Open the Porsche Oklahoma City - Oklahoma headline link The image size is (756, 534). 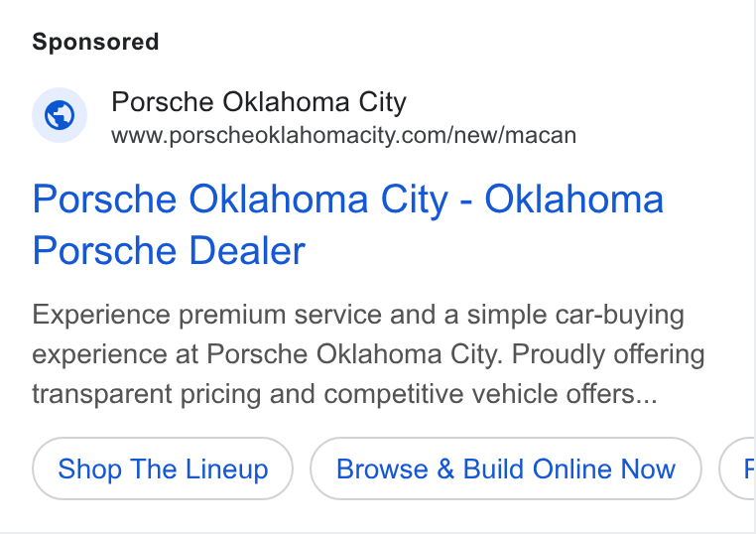click(x=347, y=224)
